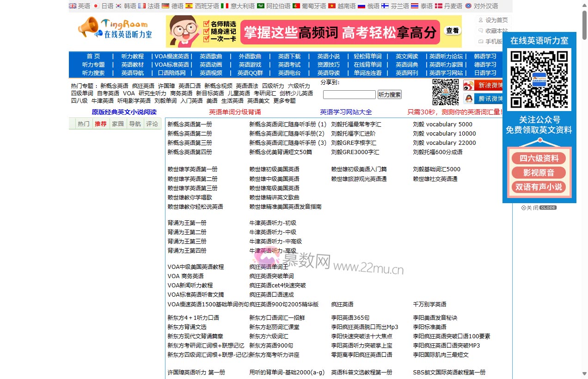Switch to the 评论 tab
Viewport: 588px width, 379px height.
(153, 124)
